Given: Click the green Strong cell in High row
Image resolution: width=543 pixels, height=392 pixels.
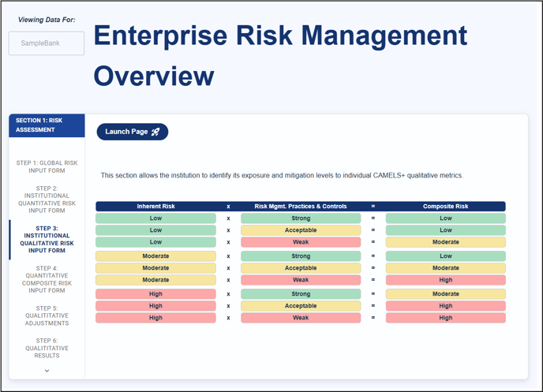Looking at the screenshot, I should [301, 293].
